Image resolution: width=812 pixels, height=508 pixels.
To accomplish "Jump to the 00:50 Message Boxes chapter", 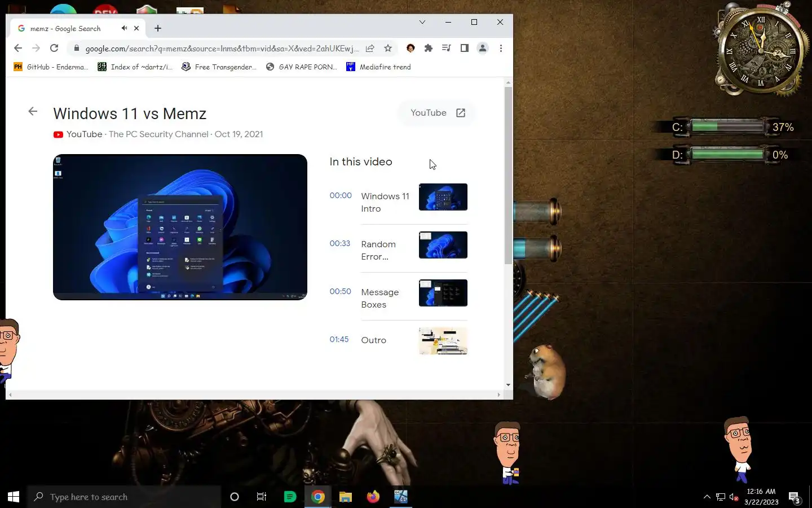I will (341, 292).
